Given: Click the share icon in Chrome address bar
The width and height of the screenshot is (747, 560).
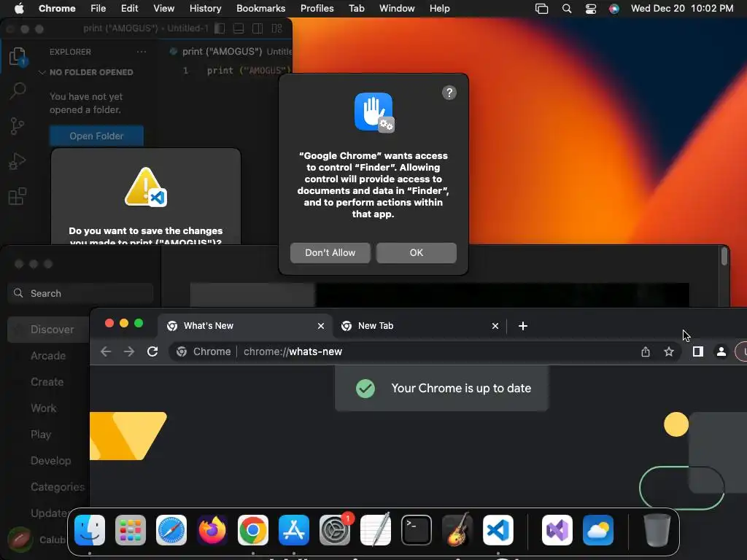Looking at the screenshot, I should click(646, 351).
